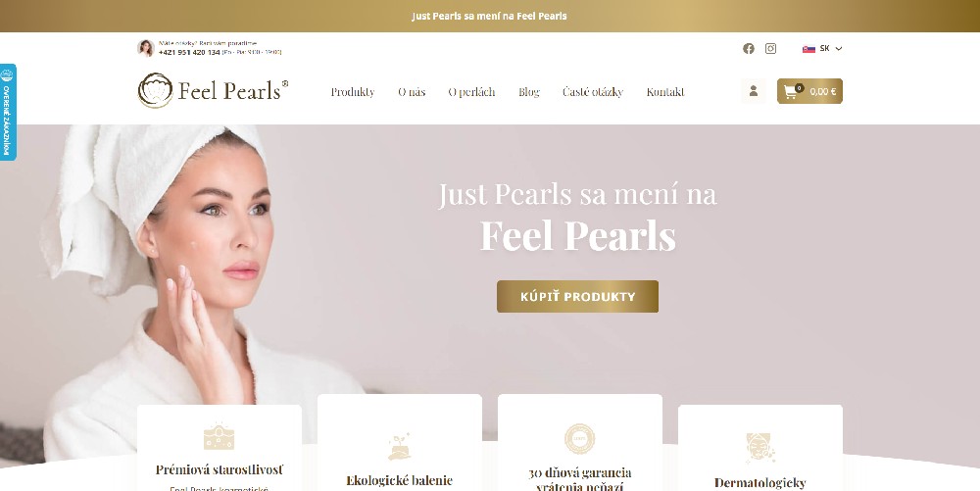Open the Blog menu item
Image resolution: width=980 pixels, height=491 pixels.
click(x=529, y=92)
